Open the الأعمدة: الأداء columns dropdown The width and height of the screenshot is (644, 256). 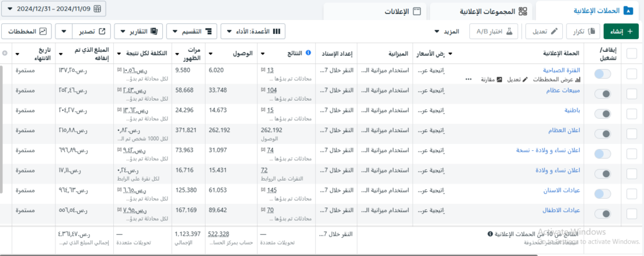[x=253, y=31]
